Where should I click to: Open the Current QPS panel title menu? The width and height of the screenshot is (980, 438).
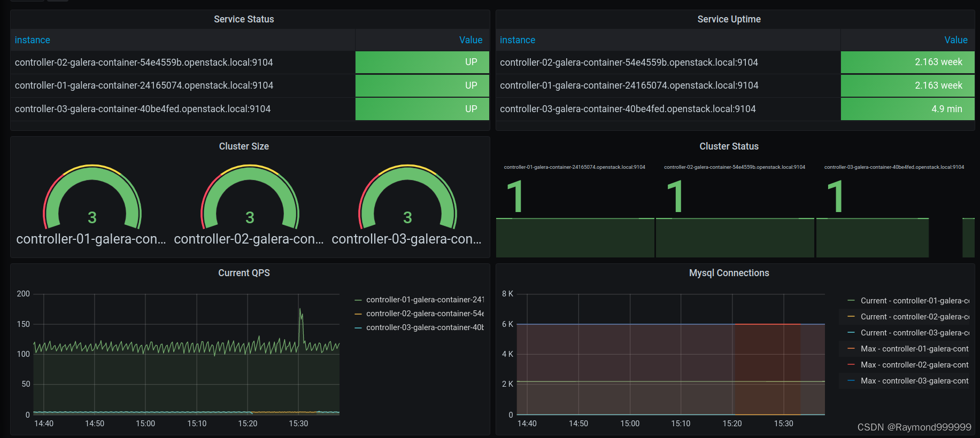pyautogui.click(x=244, y=273)
